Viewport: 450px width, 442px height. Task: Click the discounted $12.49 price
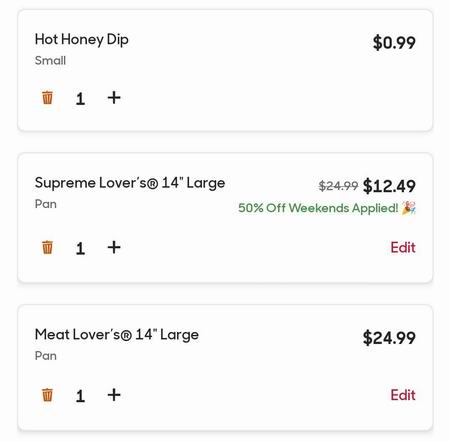point(389,186)
